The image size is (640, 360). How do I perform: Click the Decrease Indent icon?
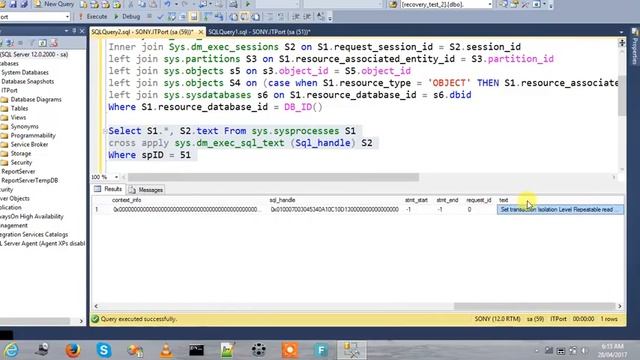coord(296,17)
